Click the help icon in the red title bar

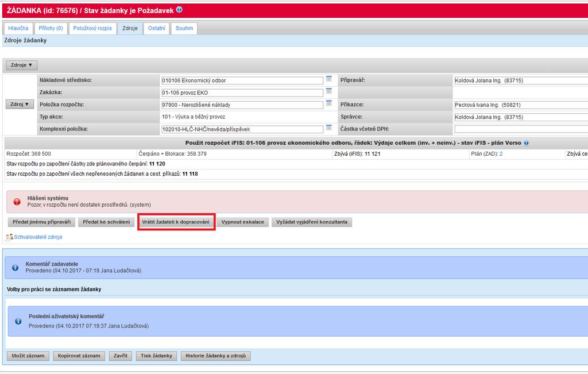pyautogui.click(x=179, y=10)
